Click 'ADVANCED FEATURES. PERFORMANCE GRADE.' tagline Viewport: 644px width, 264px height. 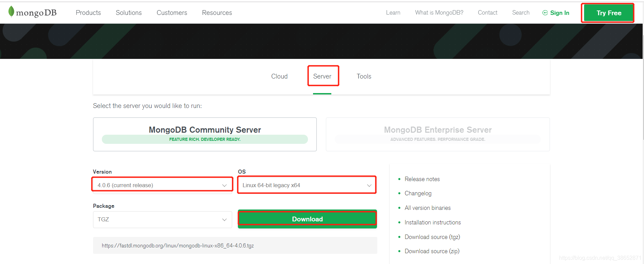(x=438, y=139)
